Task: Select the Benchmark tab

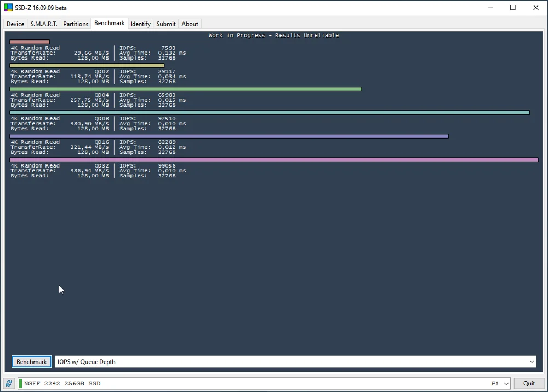Action: click(x=110, y=23)
